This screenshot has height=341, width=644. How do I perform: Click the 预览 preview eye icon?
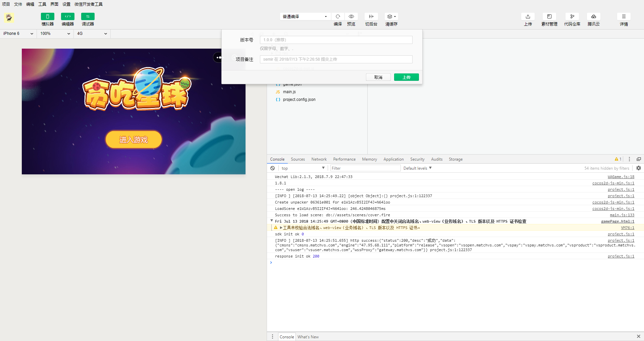(x=351, y=16)
